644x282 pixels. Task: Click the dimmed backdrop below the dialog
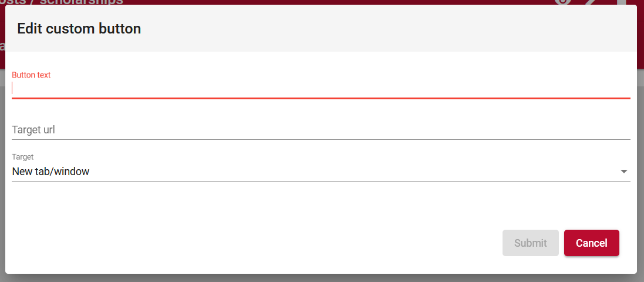322,278
